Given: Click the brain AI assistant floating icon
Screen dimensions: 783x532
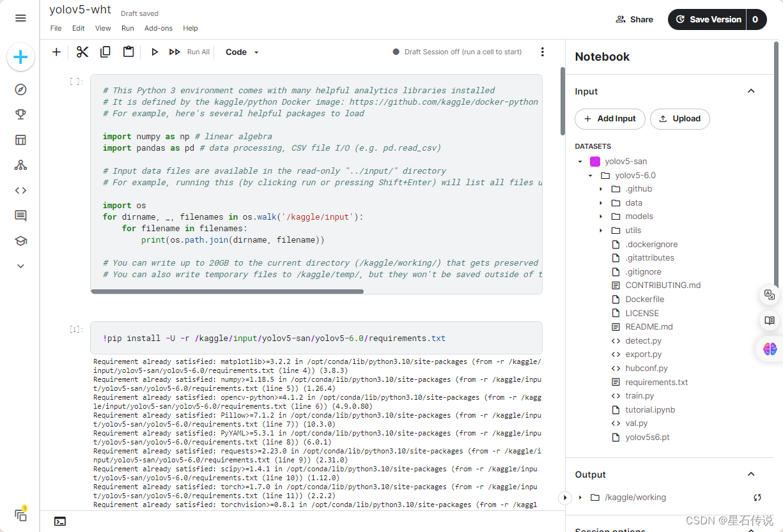Looking at the screenshot, I should 770,349.
